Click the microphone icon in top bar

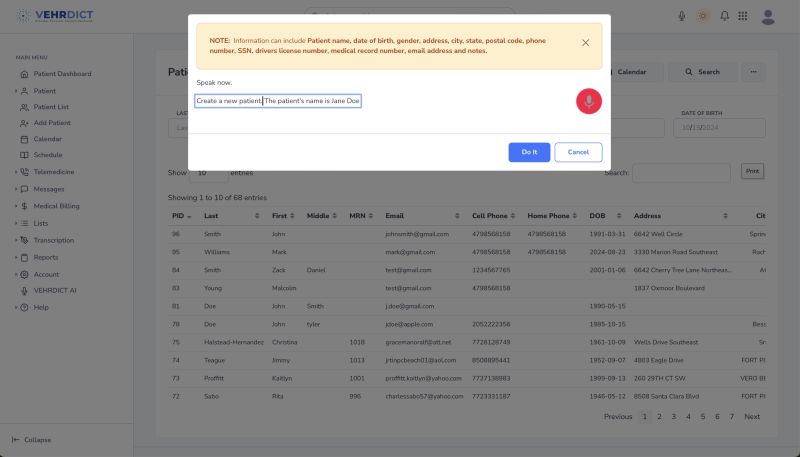point(682,16)
